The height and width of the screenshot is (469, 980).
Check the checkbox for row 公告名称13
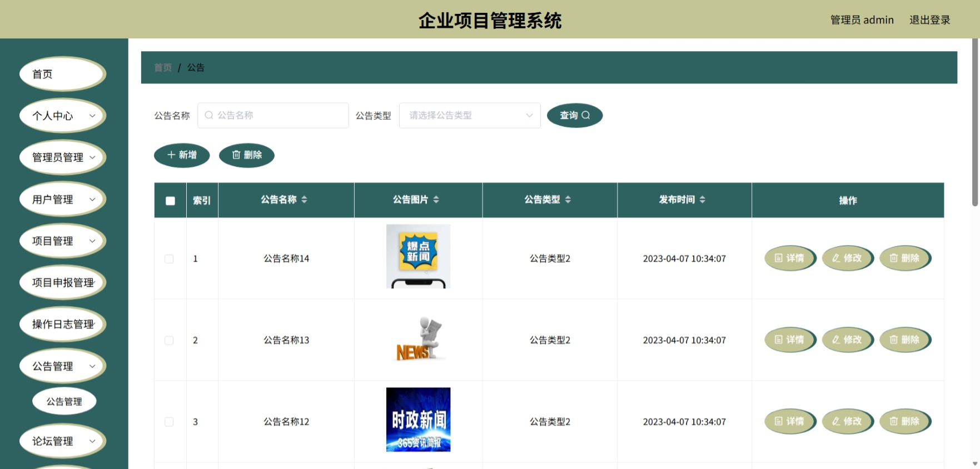coord(169,340)
